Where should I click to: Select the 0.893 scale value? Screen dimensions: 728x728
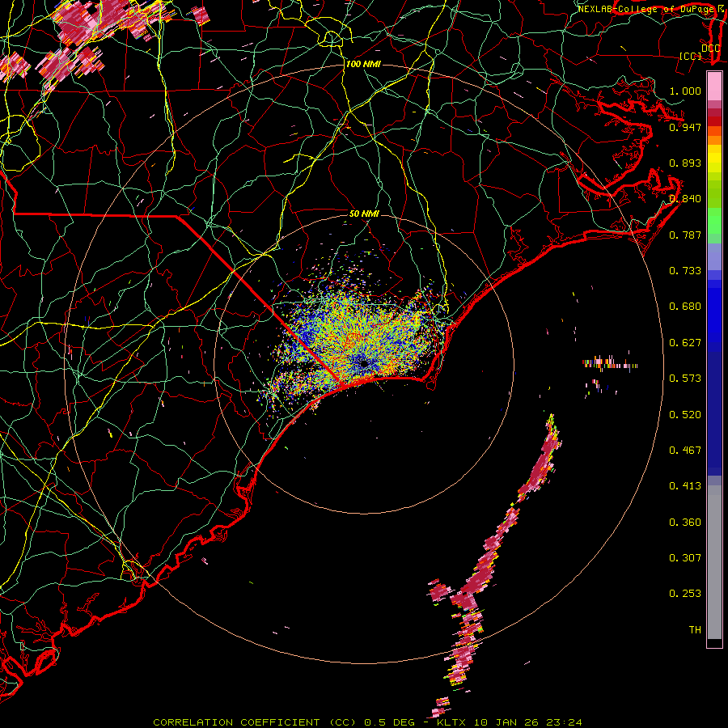685,163
